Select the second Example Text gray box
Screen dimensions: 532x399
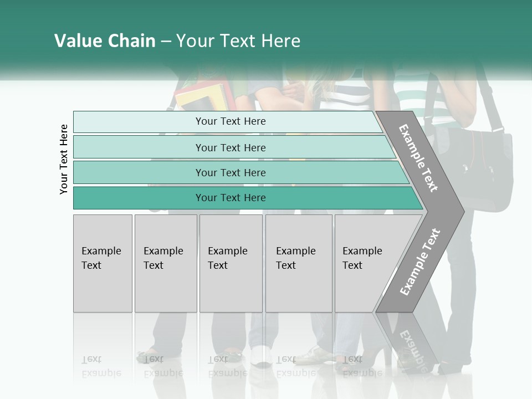166,263
